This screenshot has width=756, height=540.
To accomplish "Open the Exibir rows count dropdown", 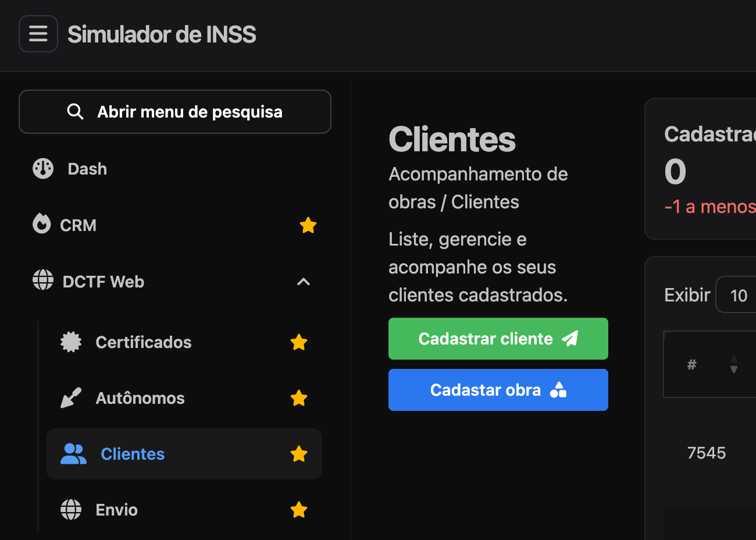I will coord(737,295).
